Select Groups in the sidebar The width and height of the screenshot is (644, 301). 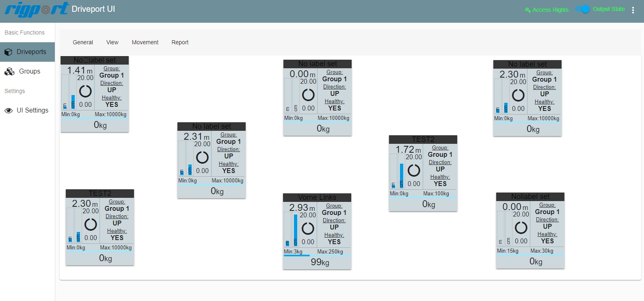click(30, 71)
